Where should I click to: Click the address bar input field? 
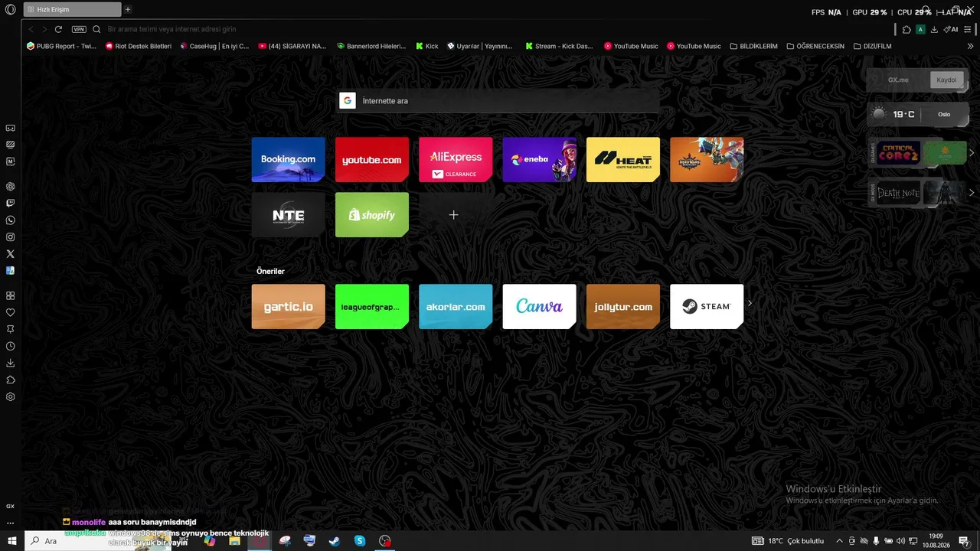tap(490, 29)
